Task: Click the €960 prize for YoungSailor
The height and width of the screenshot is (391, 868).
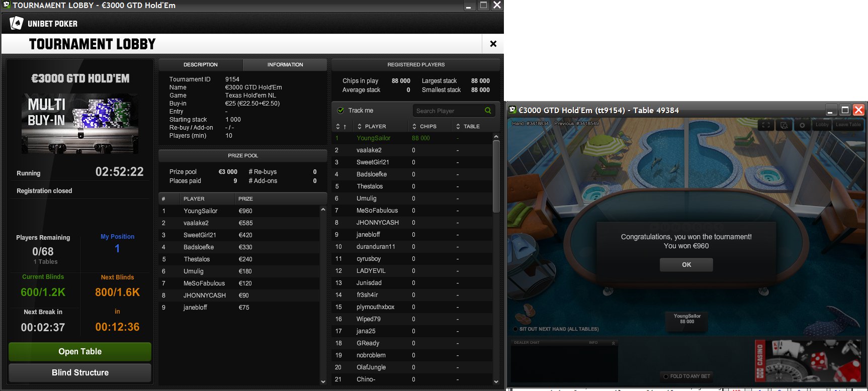Action: (245, 211)
